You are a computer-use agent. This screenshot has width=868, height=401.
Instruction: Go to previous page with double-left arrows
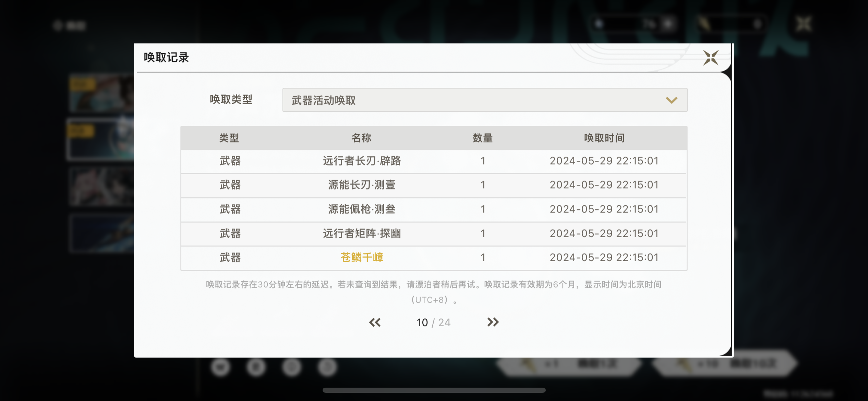[375, 322]
